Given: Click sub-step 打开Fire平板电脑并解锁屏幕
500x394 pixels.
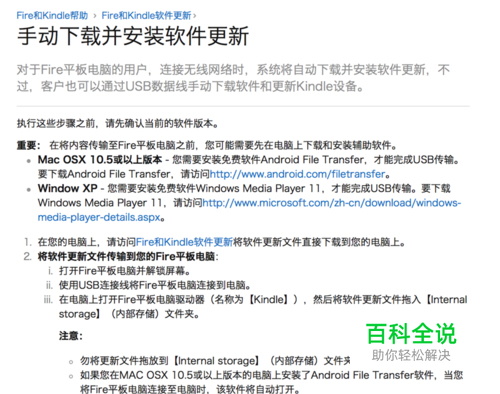Looking at the screenshot, I should [x=125, y=271].
